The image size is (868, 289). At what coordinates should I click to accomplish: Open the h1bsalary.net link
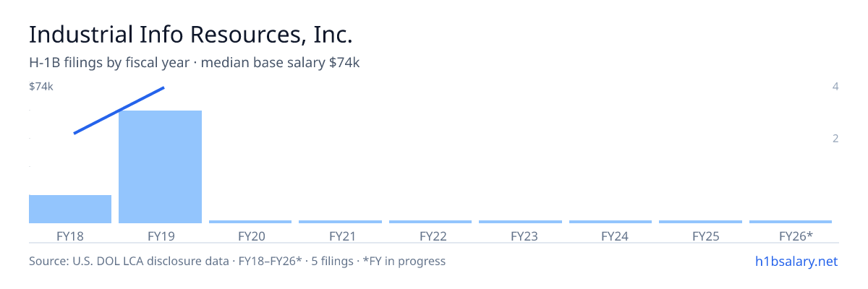pyautogui.click(x=796, y=261)
